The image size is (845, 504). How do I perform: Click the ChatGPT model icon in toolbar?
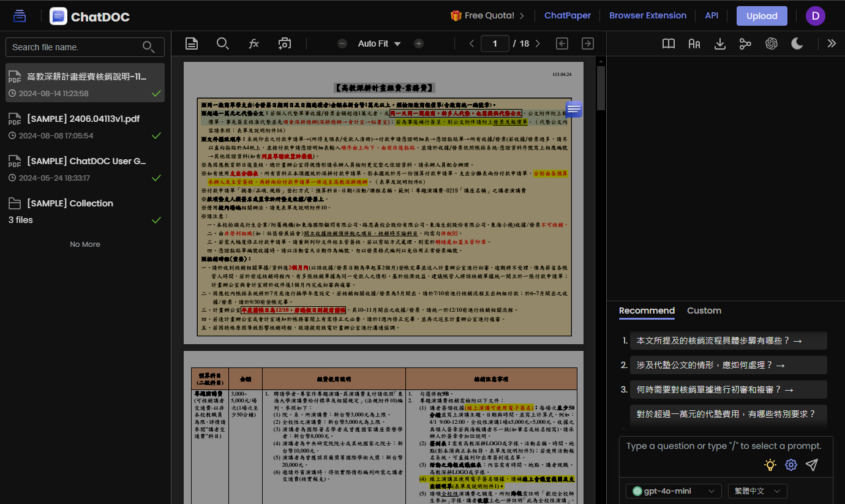click(772, 43)
